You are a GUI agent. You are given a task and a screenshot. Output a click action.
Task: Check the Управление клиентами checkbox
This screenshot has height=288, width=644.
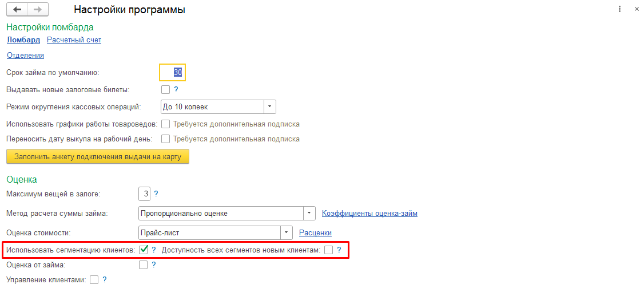point(94,280)
